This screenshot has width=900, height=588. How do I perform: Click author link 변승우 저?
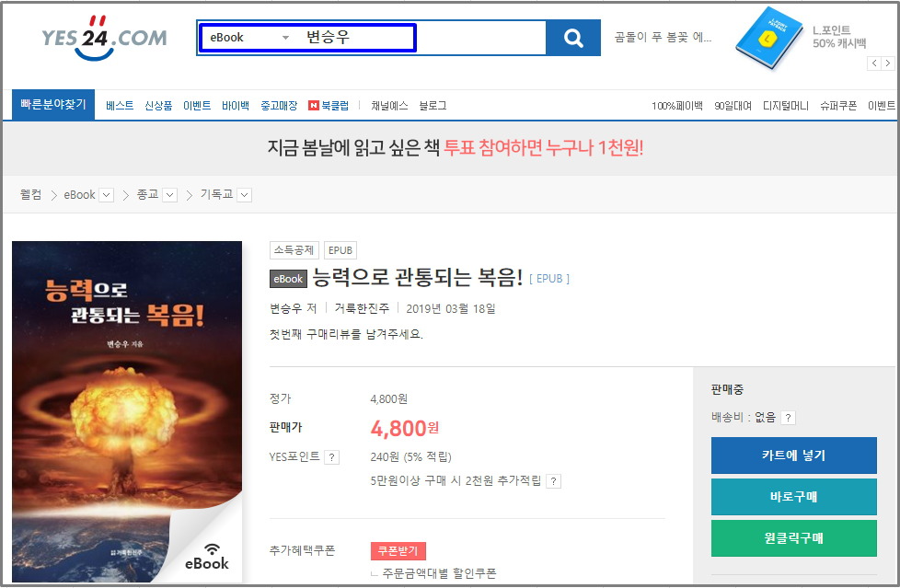tap(294, 309)
